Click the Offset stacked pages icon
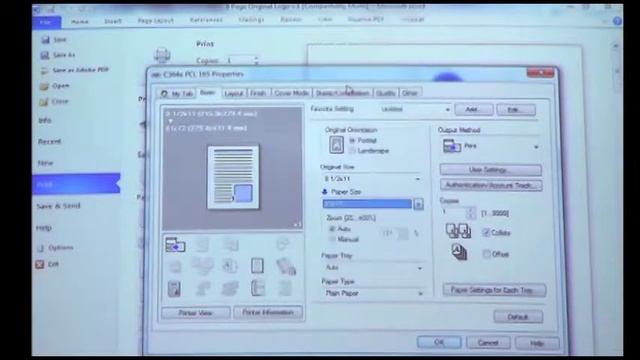This screenshot has height=360, width=640. point(459,252)
